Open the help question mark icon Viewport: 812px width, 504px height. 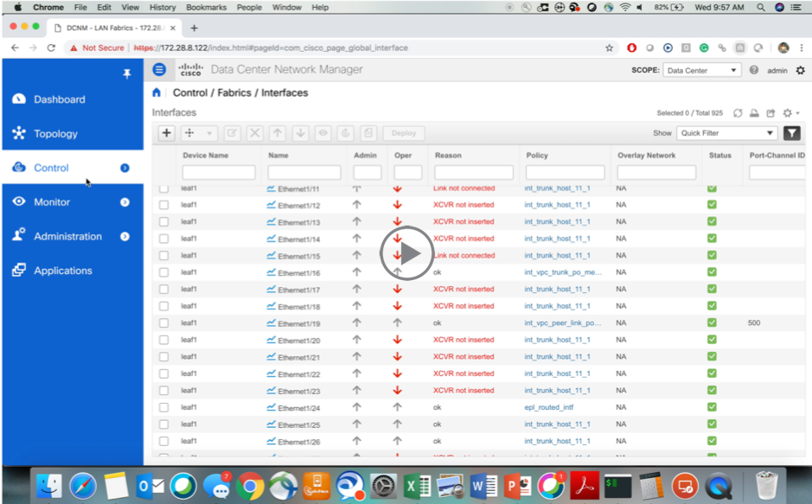[x=754, y=71]
